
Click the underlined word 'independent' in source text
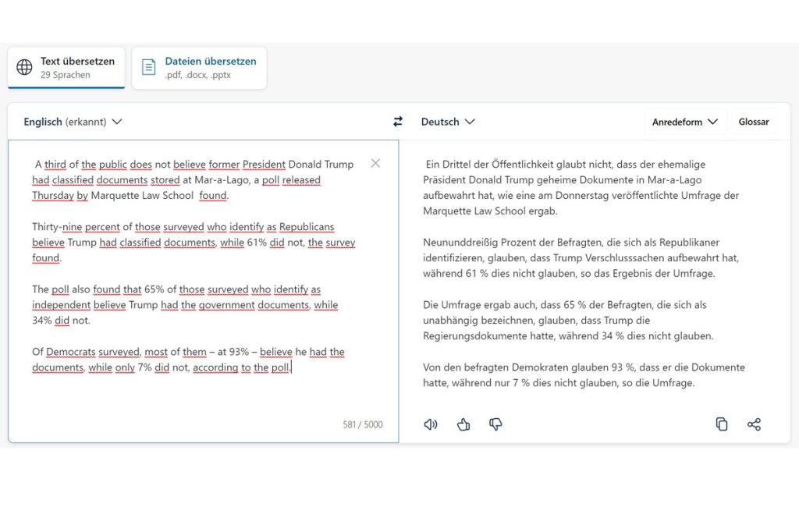(x=61, y=305)
